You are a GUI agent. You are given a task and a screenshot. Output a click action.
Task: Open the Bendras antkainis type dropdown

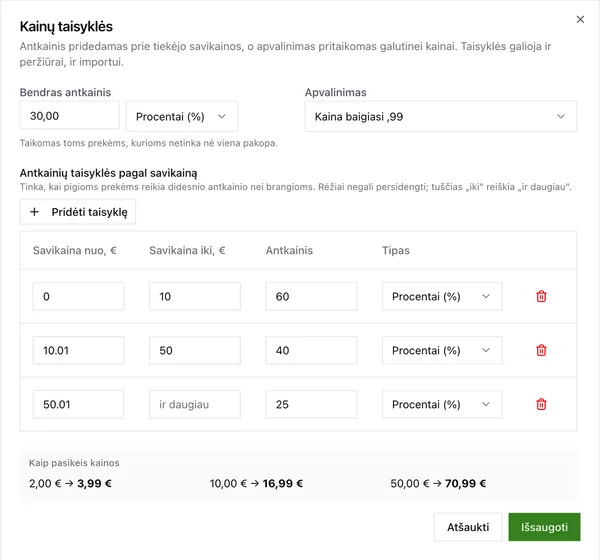(x=182, y=116)
